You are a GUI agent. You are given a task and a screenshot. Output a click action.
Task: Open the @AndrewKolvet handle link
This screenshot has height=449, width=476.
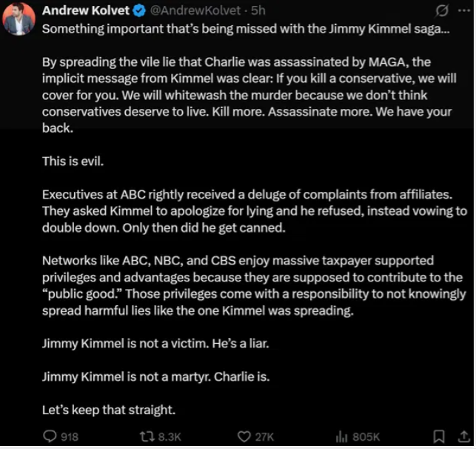pos(195,10)
